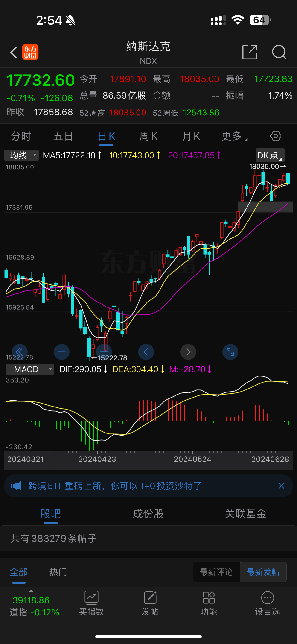
Task: Tap the 今开 17891.10 value
Action: click(128, 79)
